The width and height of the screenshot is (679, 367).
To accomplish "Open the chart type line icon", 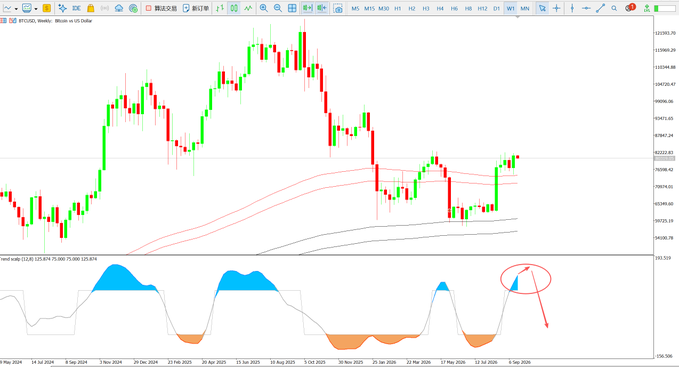I will [x=8, y=8].
